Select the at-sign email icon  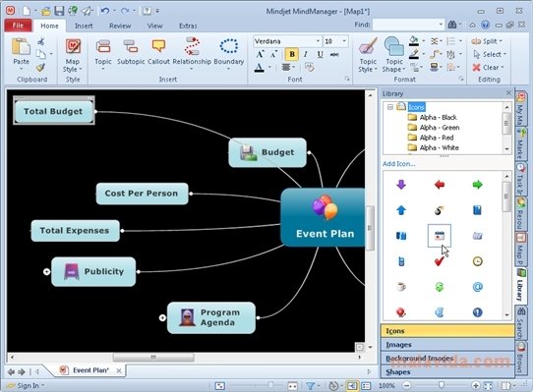pos(477,287)
